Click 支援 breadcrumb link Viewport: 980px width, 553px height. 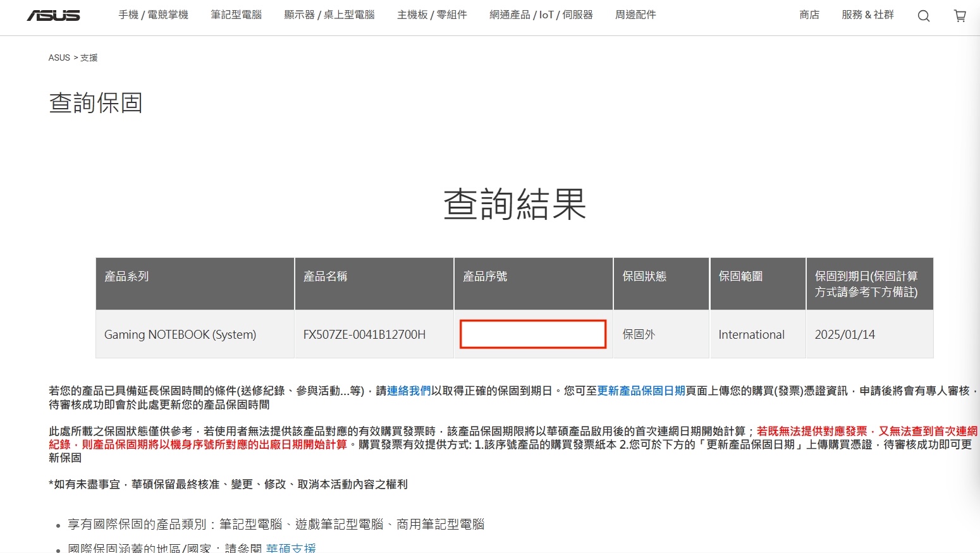(x=89, y=58)
